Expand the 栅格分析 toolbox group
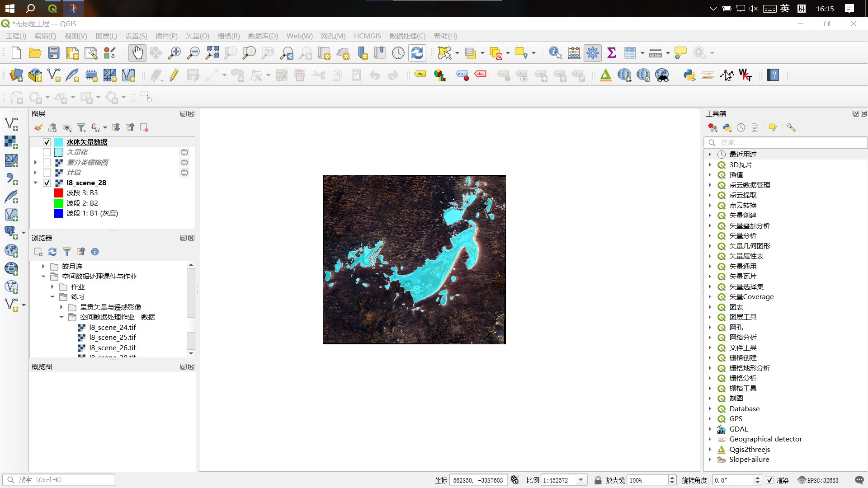This screenshot has width=868, height=488. (710, 378)
